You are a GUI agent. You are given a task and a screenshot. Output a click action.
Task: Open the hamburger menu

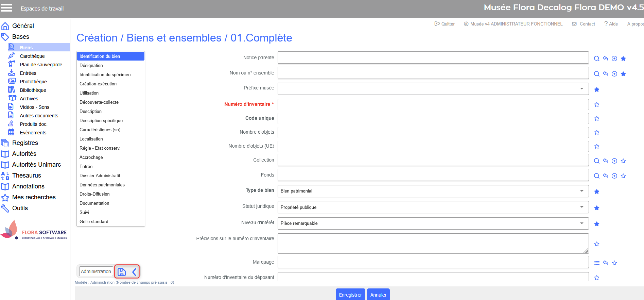pos(6,8)
